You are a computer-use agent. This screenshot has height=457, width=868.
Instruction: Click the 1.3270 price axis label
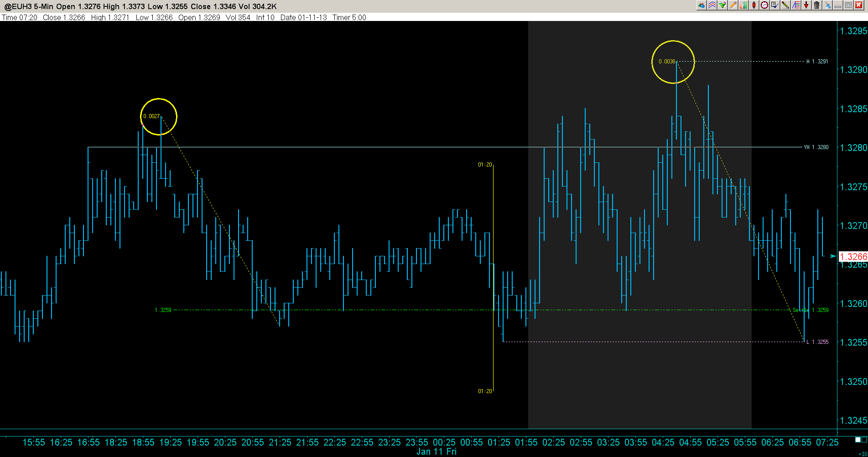point(853,226)
